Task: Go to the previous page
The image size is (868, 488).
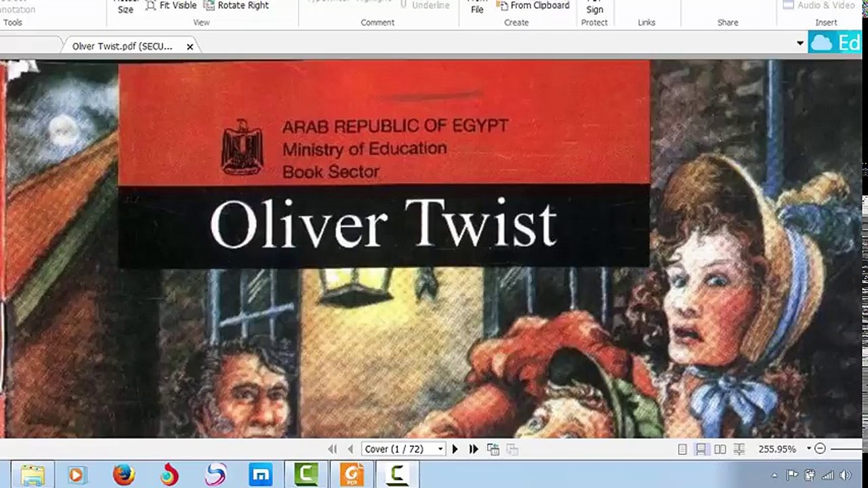Action: [x=350, y=449]
